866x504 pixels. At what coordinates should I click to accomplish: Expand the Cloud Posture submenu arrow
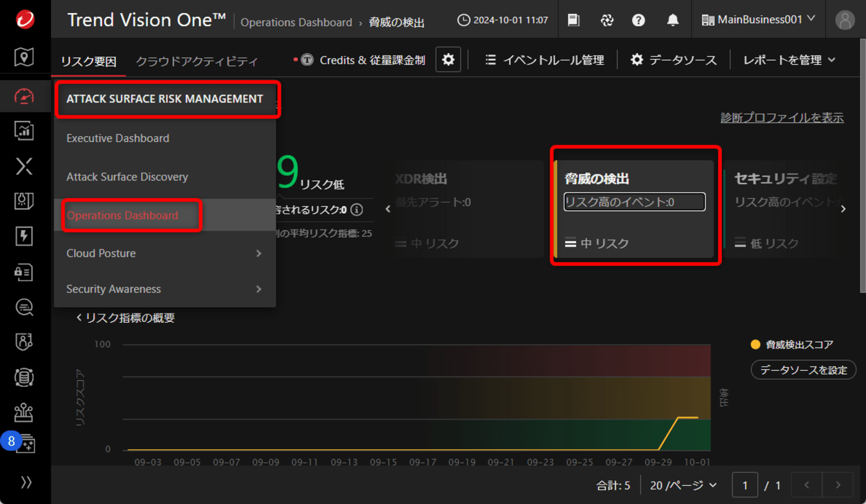click(259, 253)
